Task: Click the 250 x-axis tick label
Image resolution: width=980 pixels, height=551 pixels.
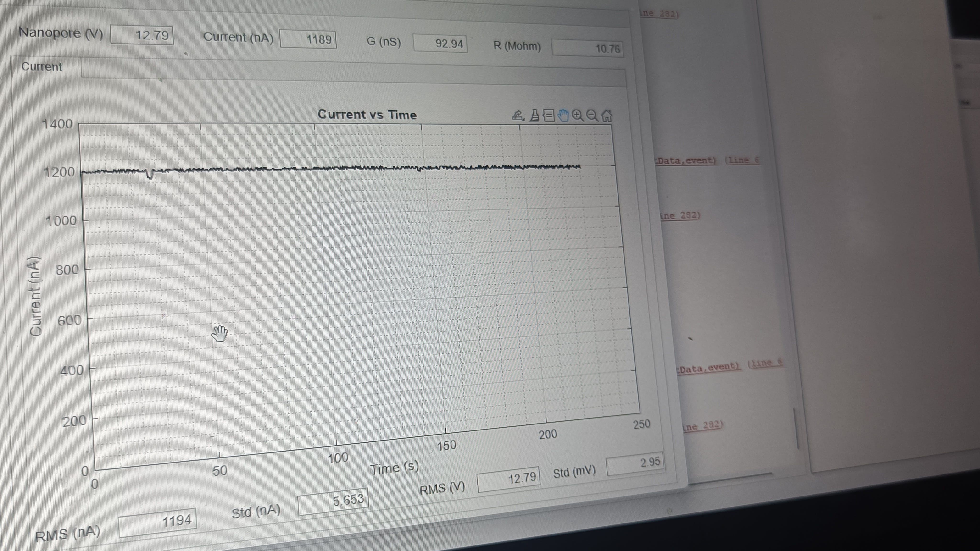Action: [641, 424]
